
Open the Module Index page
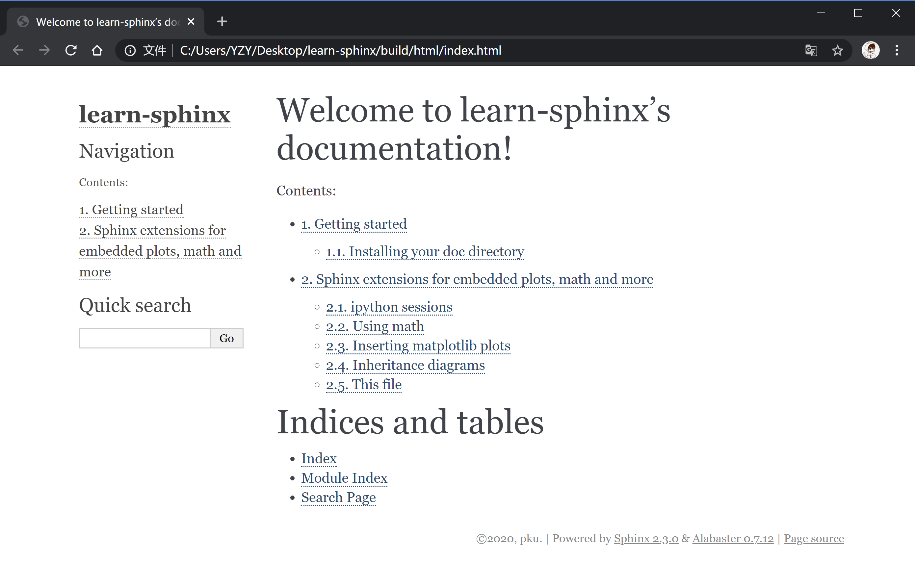(x=344, y=478)
